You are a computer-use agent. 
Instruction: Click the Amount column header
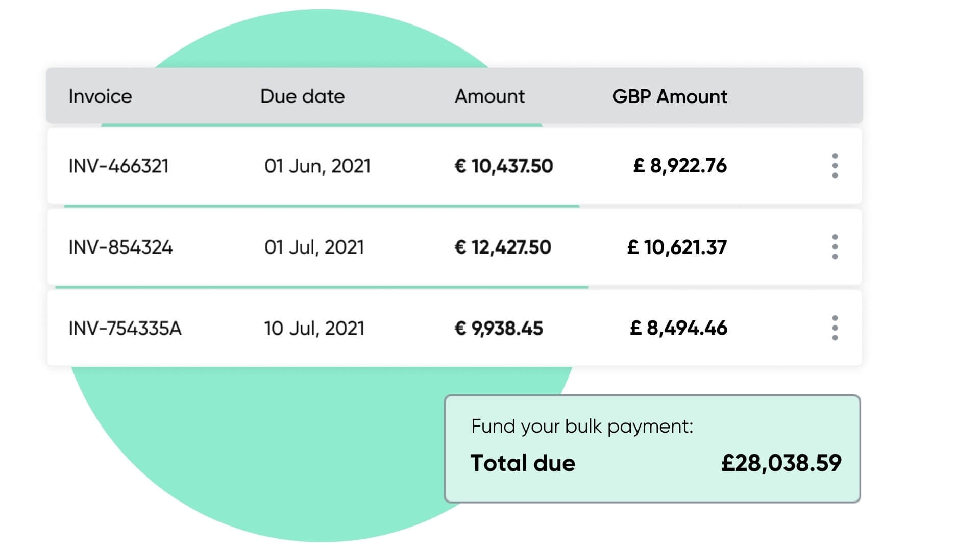[x=489, y=96]
